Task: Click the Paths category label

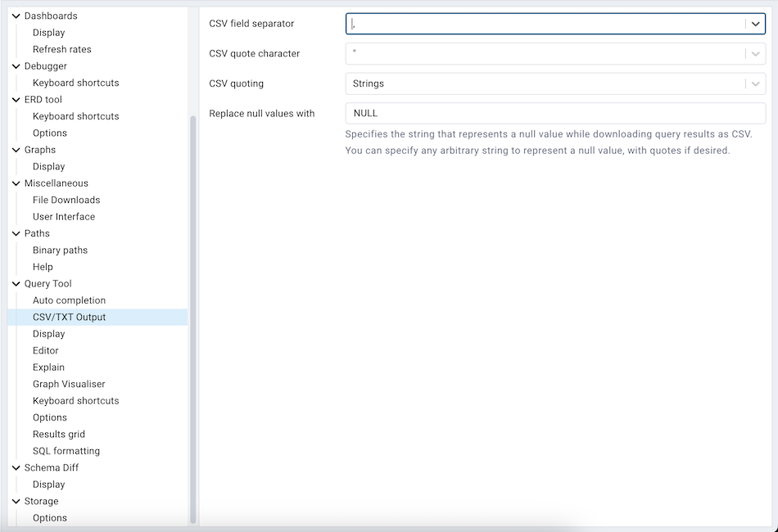Action: (x=37, y=233)
